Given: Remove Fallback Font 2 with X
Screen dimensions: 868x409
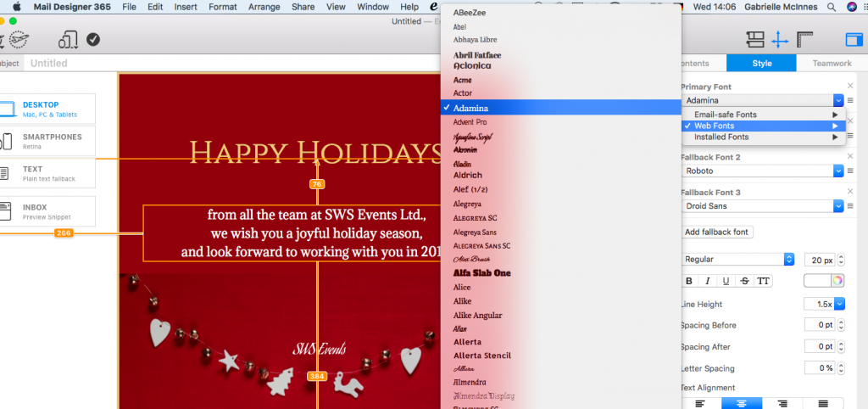Looking at the screenshot, I should click(x=850, y=156).
